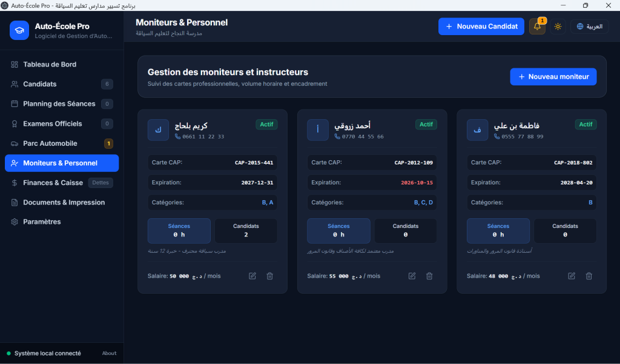Select the Séances tile for فاطمة بن علي
This screenshot has width=620, height=364.
tap(498, 230)
